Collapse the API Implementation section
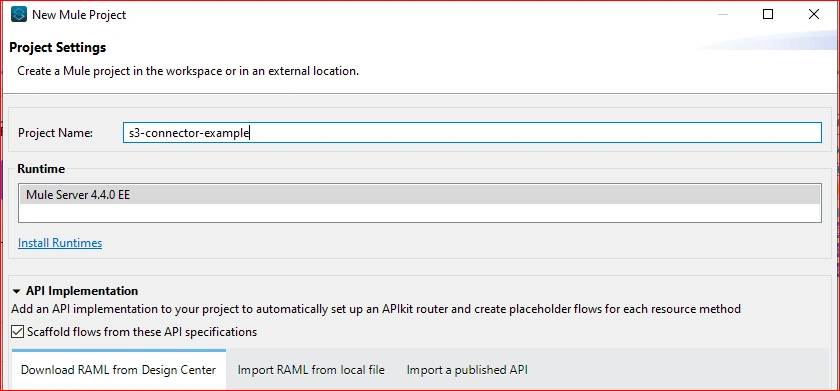 coord(16,291)
